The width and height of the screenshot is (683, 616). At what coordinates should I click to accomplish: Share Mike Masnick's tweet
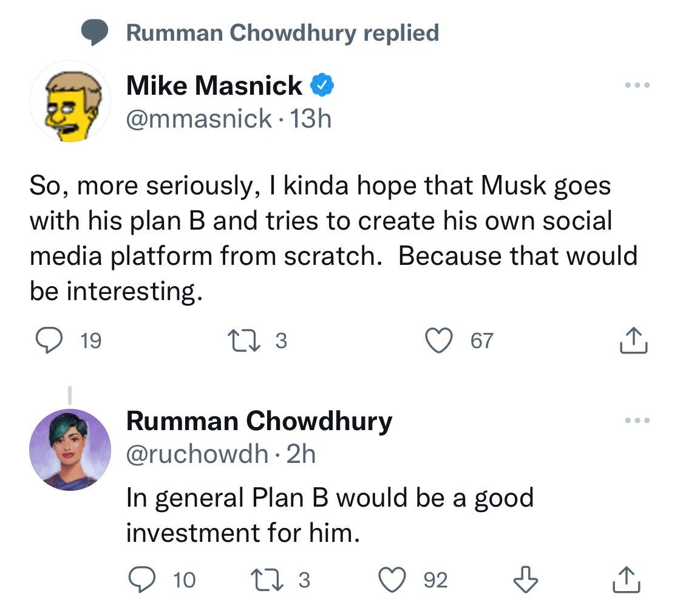coord(631,340)
